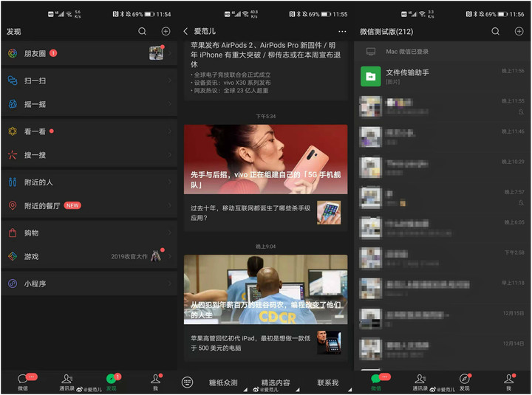Image resolution: width=532 pixels, height=395 pixels.
Task: Switch to keyboard input in 爱范儿 chat
Action: point(187,382)
